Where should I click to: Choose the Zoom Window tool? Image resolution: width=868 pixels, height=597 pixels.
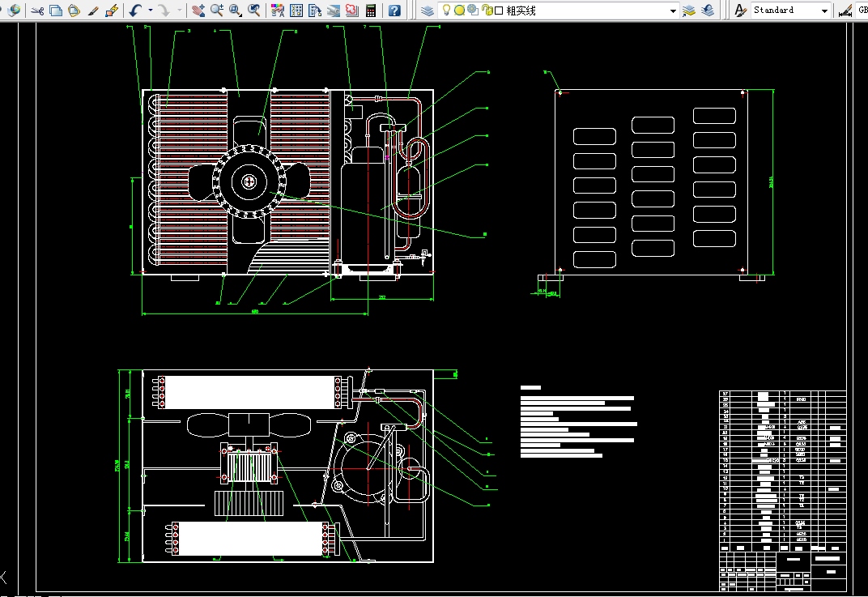(236, 10)
